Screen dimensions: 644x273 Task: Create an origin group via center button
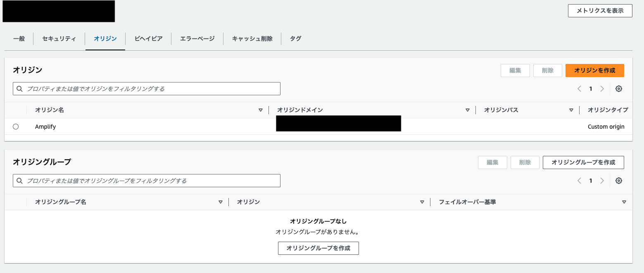[318, 248]
